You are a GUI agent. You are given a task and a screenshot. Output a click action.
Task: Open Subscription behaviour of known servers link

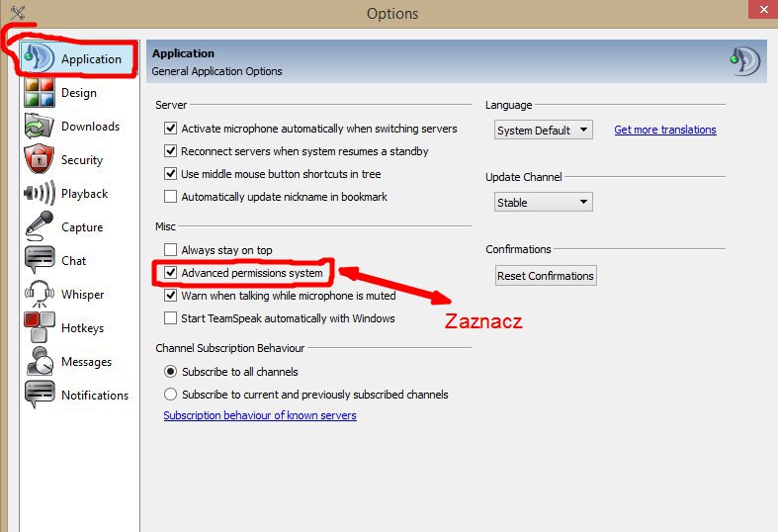[260, 415]
